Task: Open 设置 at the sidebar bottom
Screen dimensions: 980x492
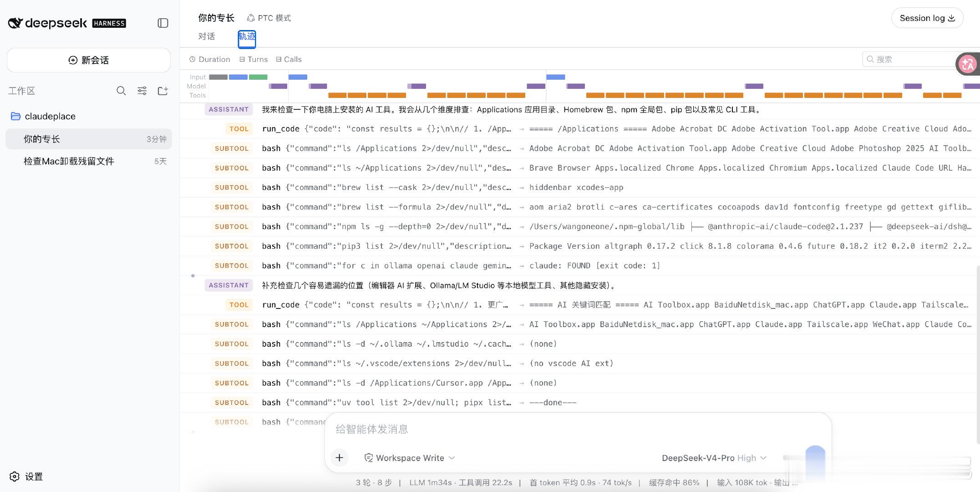Action: pyautogui.click(x=26, y=477)
